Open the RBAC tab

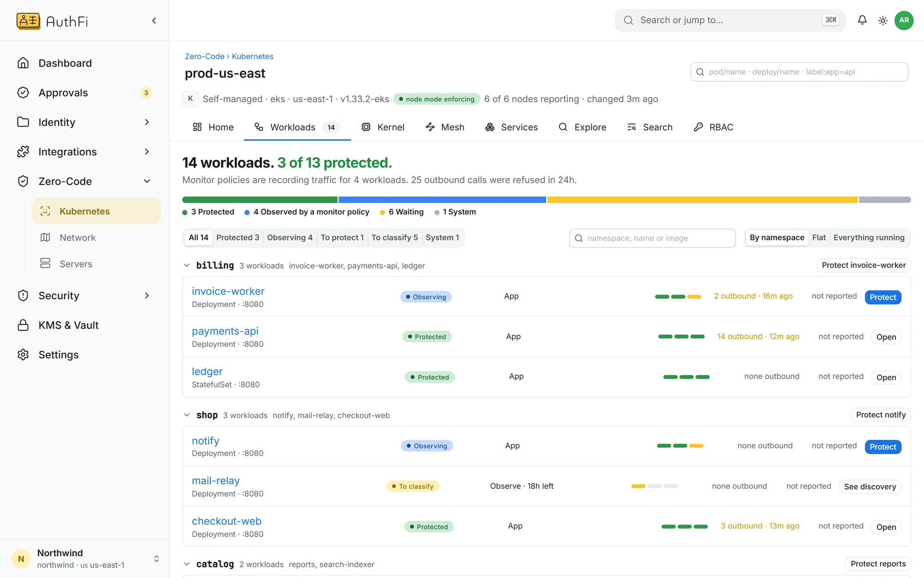click(x=713, y=127)
